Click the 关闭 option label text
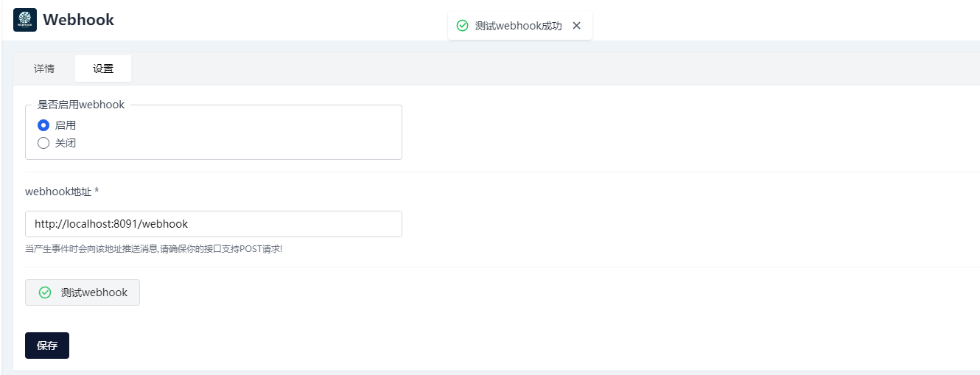Screen dimensions: 980x375 pos(66,143)
